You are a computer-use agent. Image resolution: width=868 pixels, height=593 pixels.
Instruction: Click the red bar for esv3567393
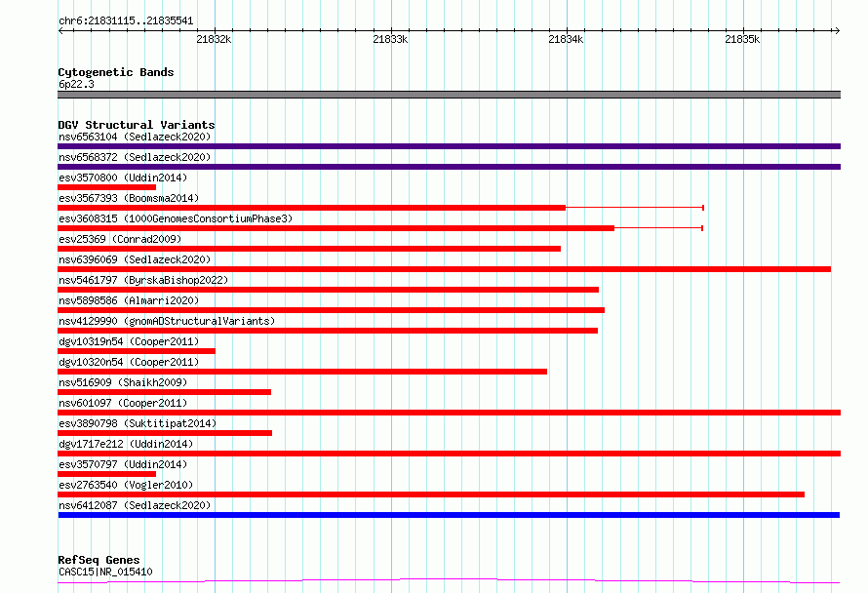coord(312,208)
